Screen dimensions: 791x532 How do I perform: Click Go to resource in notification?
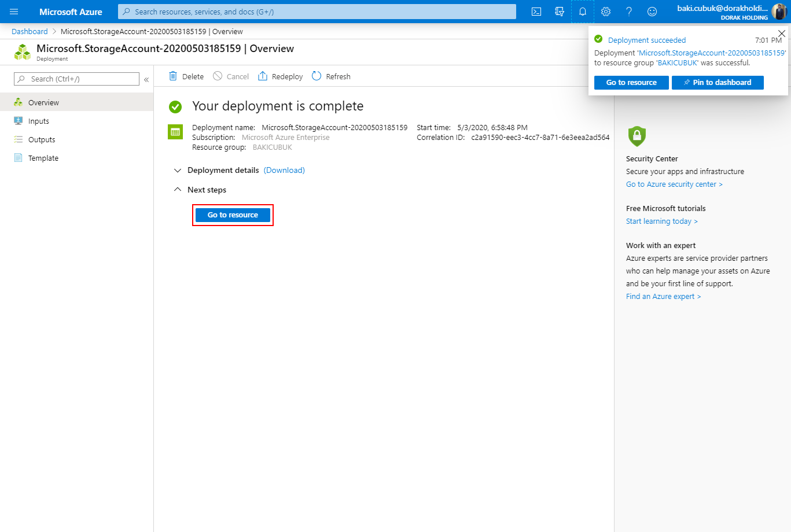pyautogui.click(x=631, y=83)
